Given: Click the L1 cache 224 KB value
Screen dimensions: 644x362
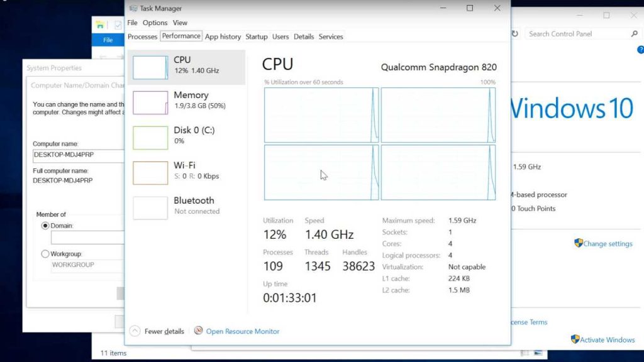Looking at the screenshot, I should pos(458,278).
